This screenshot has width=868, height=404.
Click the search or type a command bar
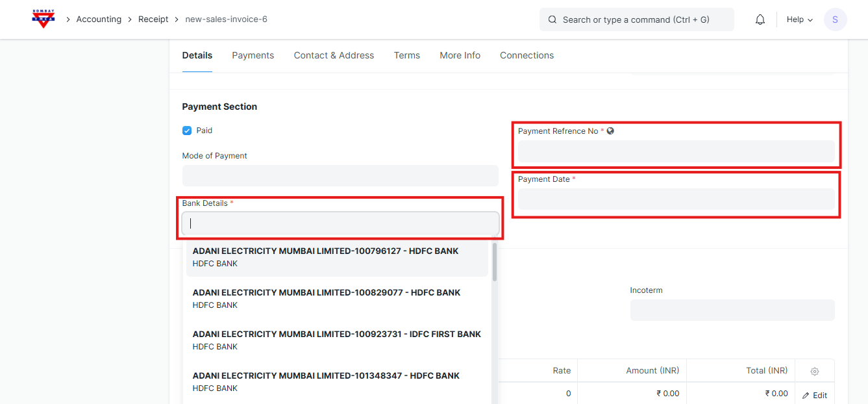point(636,19)
